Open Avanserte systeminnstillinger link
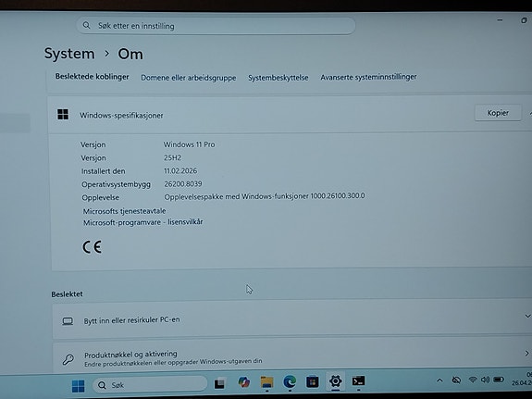This screenshot has height=399, width=532. click(x=368, y=77)
